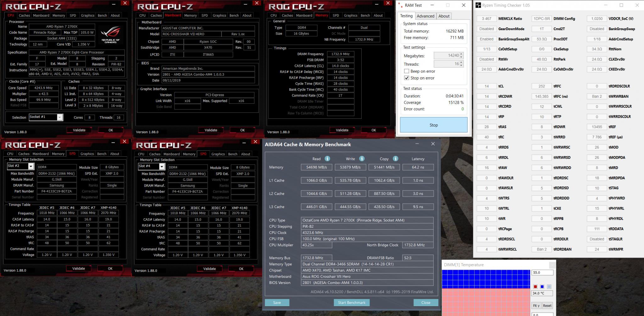Open the Slot #2 memory slot dropdown
Screen dimensions: 644x316
click(x=31, y=166)
